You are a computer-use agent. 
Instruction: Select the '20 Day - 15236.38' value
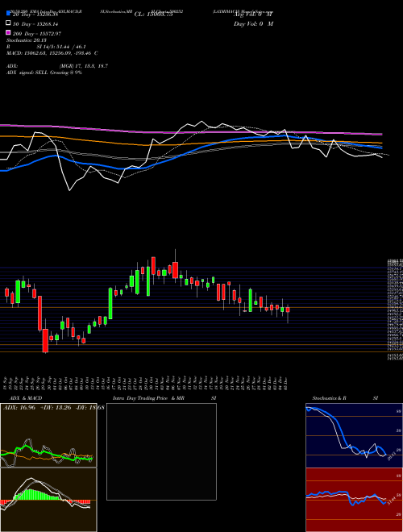35,15
